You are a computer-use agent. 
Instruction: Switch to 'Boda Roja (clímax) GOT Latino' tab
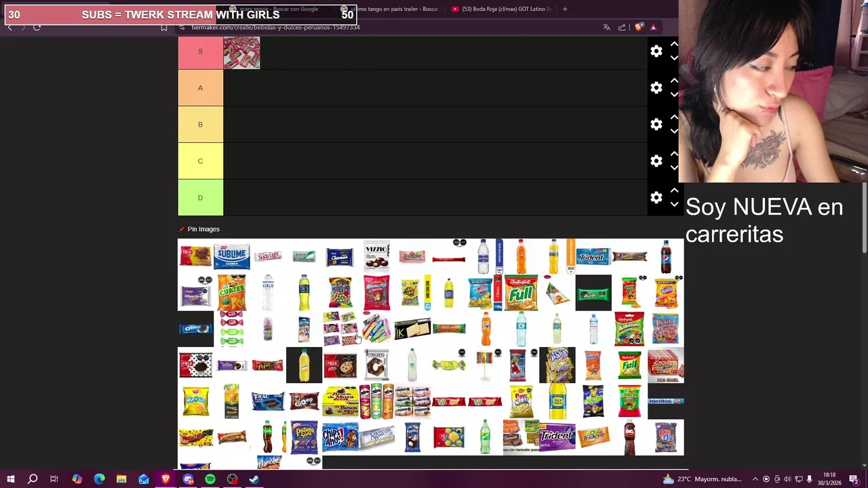click(500, 9)
